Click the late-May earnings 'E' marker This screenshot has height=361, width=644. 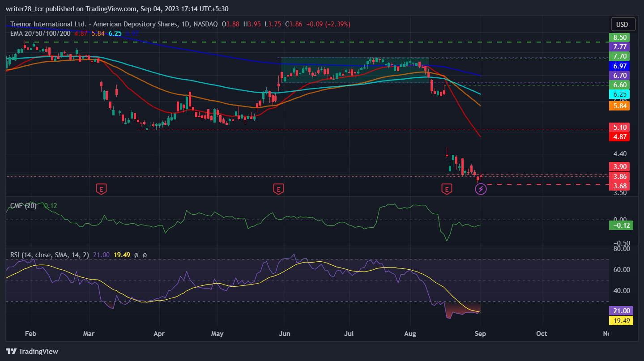[278, 189]
